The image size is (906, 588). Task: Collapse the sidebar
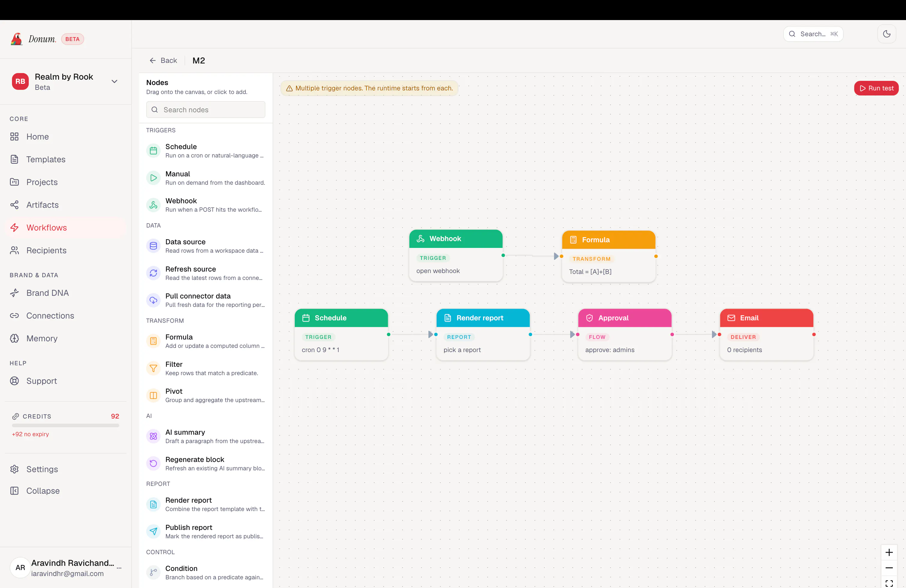(x=66, y=491)
